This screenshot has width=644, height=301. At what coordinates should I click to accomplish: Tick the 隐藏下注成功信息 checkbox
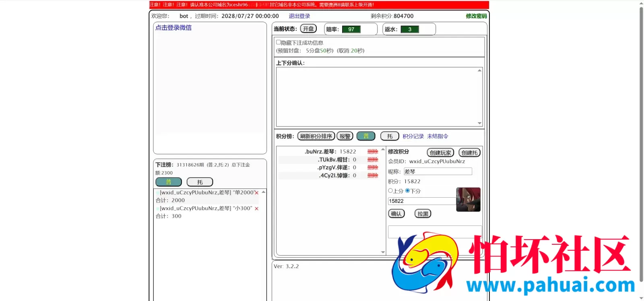point(278,42)
